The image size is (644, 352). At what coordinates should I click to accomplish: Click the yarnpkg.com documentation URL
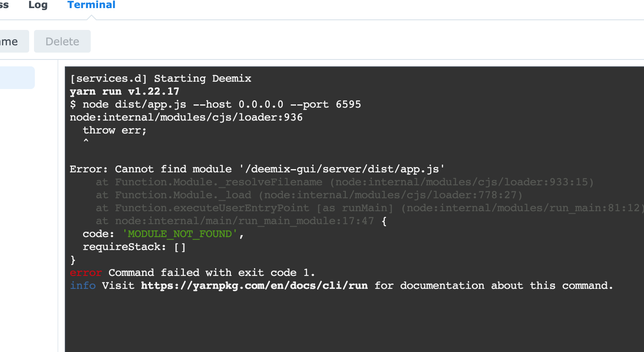[x=254, y=286]
